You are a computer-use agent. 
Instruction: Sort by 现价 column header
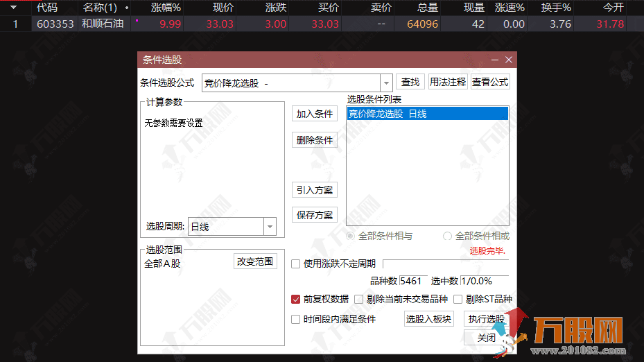(x=223, y=8)
